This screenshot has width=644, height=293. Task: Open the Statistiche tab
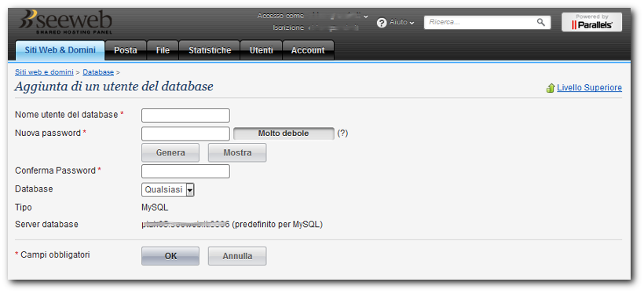(210, 50)
